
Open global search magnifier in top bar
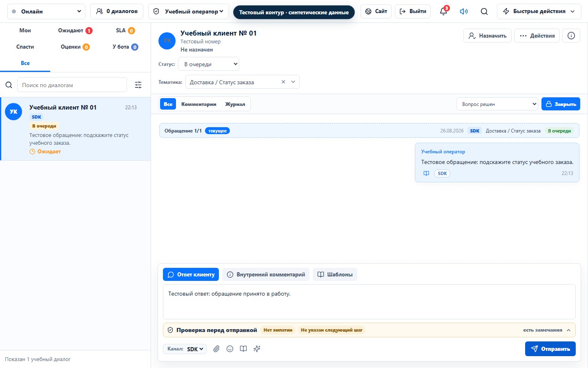(x=484, y=11)
